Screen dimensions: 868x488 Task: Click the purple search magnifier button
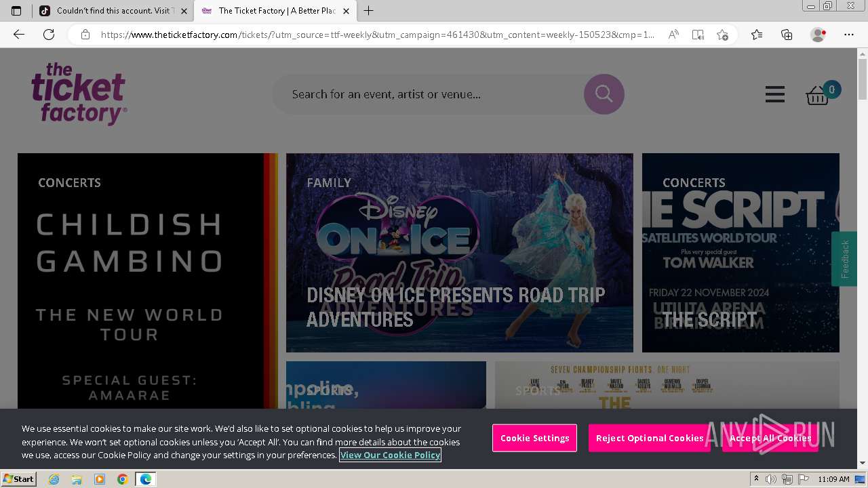604,94
